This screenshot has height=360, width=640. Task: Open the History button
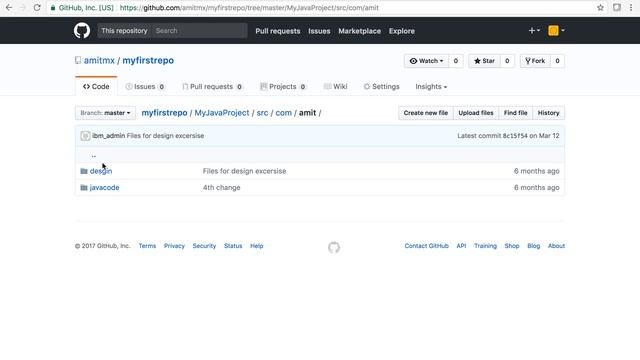click(549, 113)
